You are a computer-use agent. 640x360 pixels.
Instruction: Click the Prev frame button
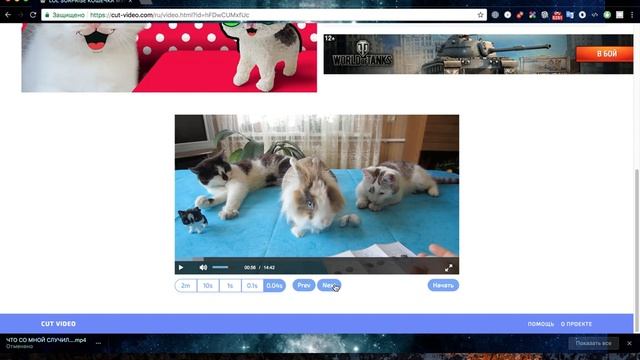coord(304,285)
